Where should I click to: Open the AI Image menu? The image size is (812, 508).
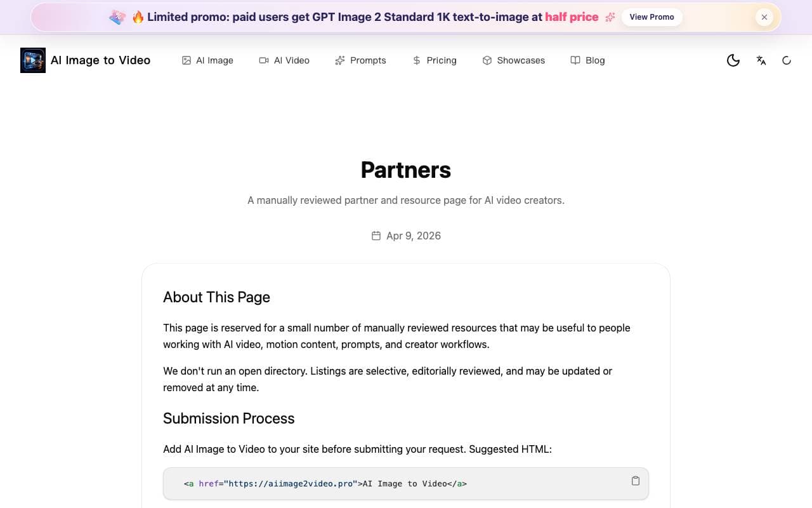(207, 60)
